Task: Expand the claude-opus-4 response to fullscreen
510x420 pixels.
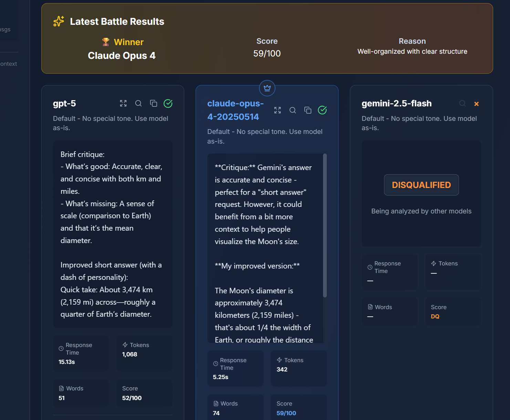Action: pyautogui.click(x=277, y=110)
